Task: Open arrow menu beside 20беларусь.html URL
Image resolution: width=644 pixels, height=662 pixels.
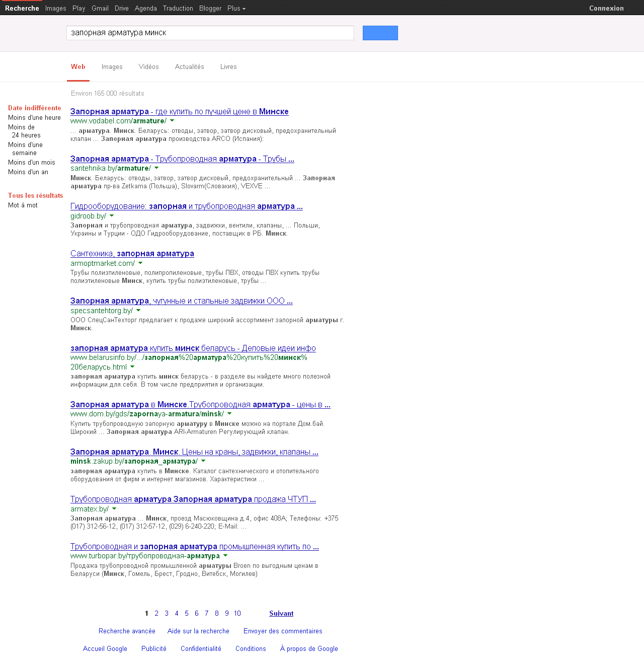Action: 132,367
